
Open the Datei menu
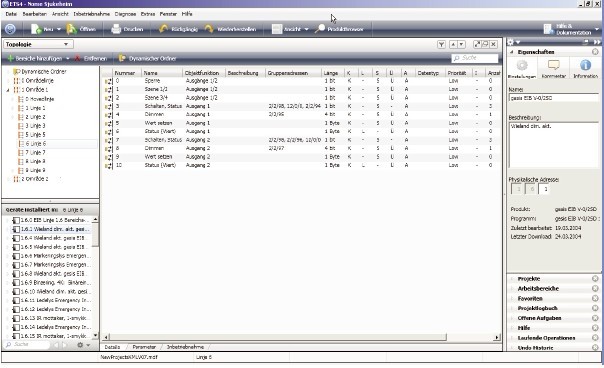[x=11, y=14]
